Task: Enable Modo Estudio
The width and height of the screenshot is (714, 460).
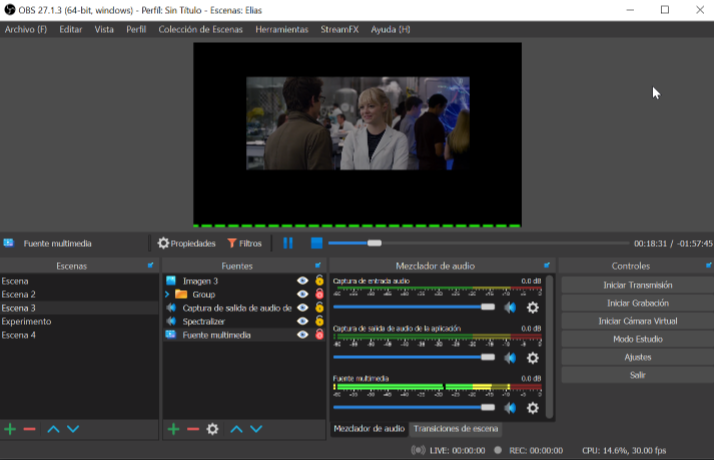Action: click(x=638, y=339)
